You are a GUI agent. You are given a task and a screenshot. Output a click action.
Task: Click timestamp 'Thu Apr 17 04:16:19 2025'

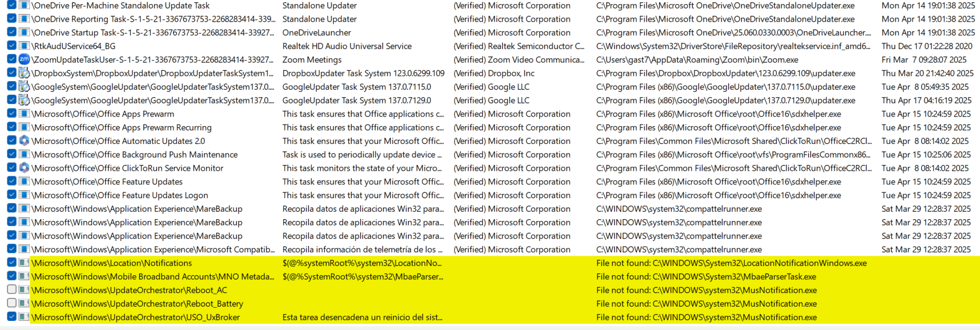[x=926, y=100]
